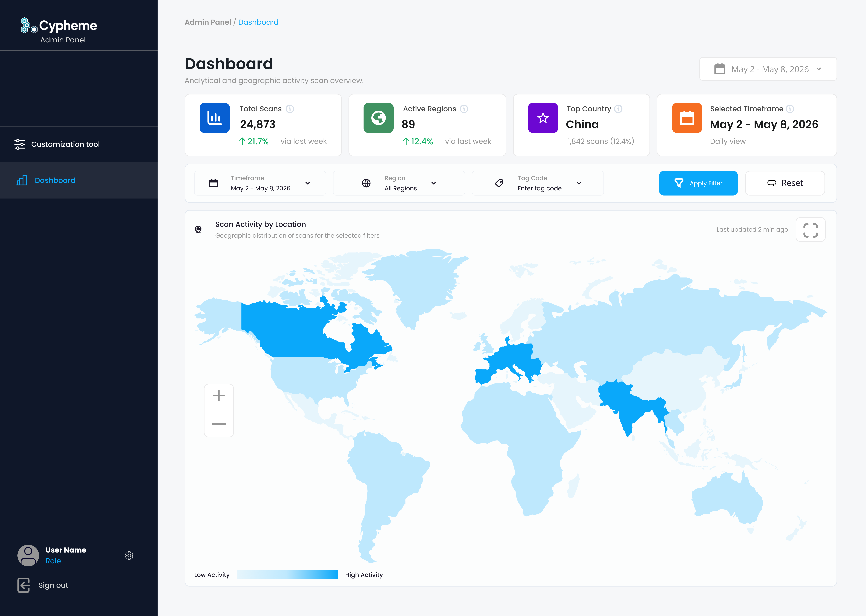This screenshot has height=616, width=866.
Task: Click the Selected Timeframe orange calendar icon
Action: (687, 118)
